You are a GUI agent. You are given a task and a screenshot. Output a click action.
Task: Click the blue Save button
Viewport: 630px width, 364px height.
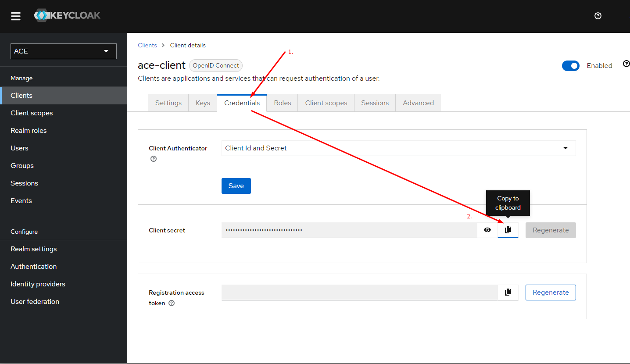(236, 186)
